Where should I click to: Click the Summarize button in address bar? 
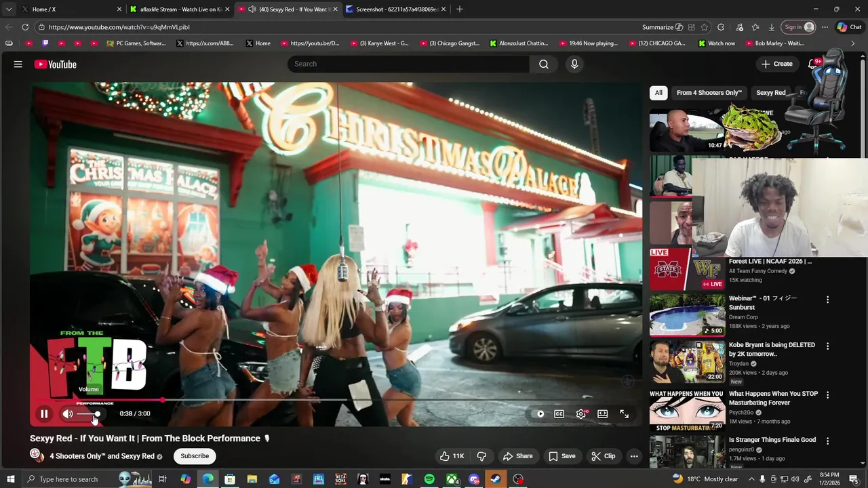point(662,27)
